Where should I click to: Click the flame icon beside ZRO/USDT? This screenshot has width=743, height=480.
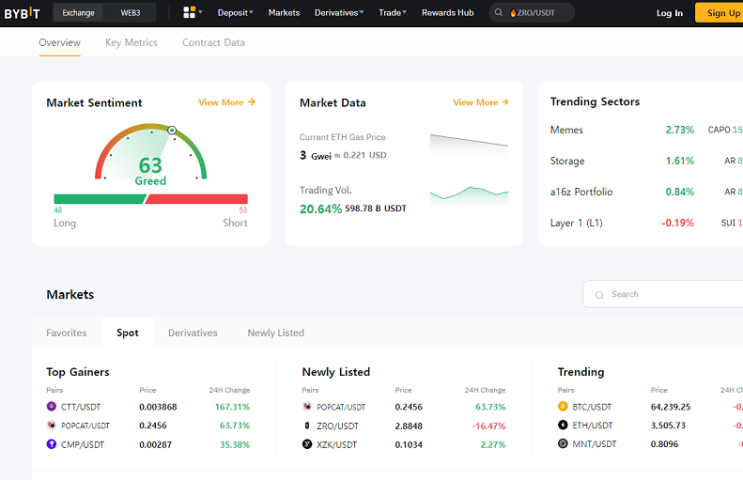click(x=513, y=13)
